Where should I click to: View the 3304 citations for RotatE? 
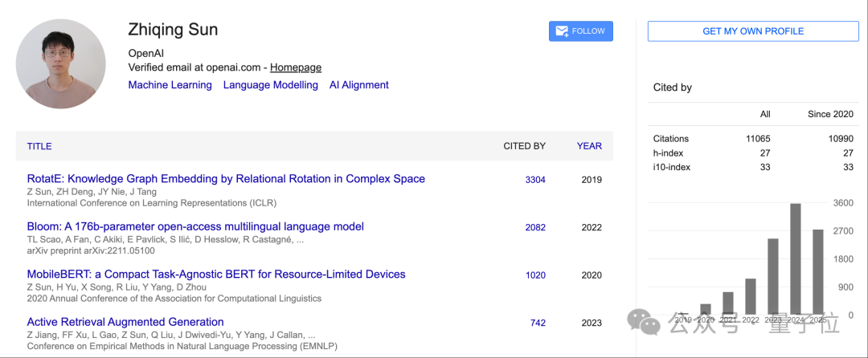pyautogui.click(x=535, y=180)
